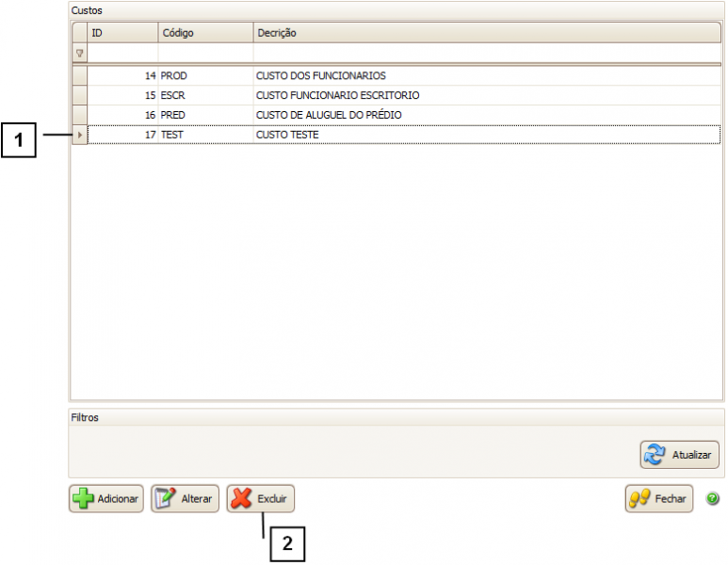The width and height of the screenshot is (728, 565).
Task: Click the Fechar footprints icon
Action: tap(640, 498)
